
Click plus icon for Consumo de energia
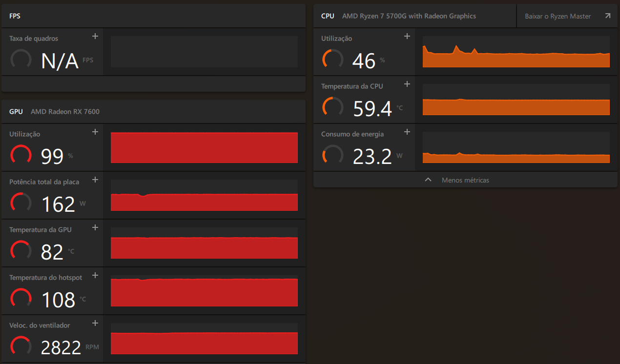[407, 132]
